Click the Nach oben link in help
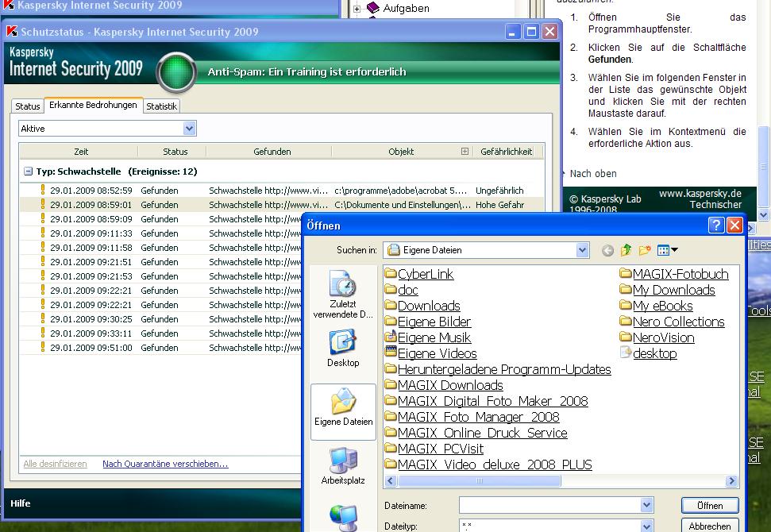The image size is (771, 532). click(x=593, y=174)
